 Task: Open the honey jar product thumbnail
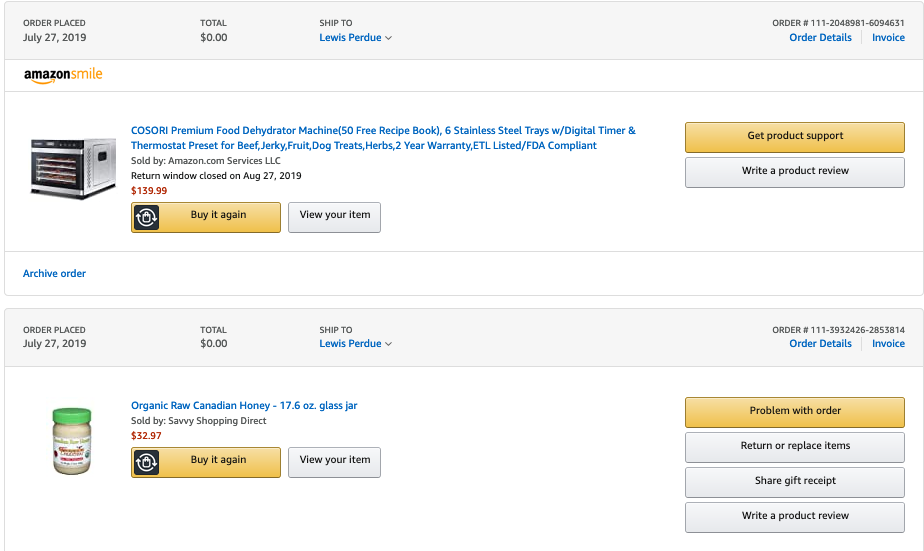(x=72, y=440)
